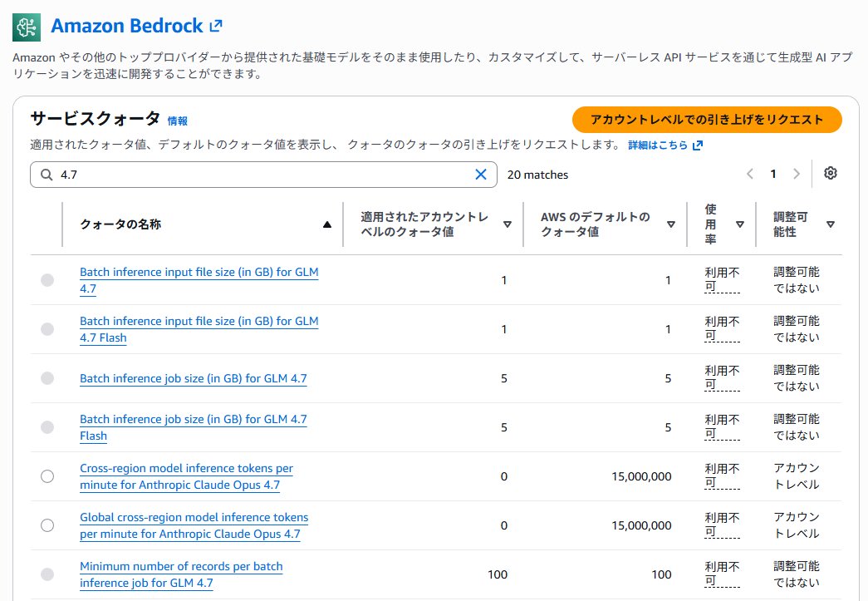
Task: Sort by 使用率 column arrow
Action: (739, 224)
